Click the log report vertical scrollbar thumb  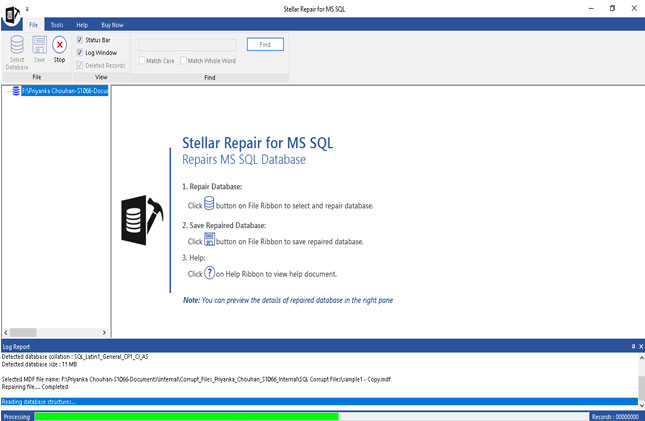pos(641,388)
